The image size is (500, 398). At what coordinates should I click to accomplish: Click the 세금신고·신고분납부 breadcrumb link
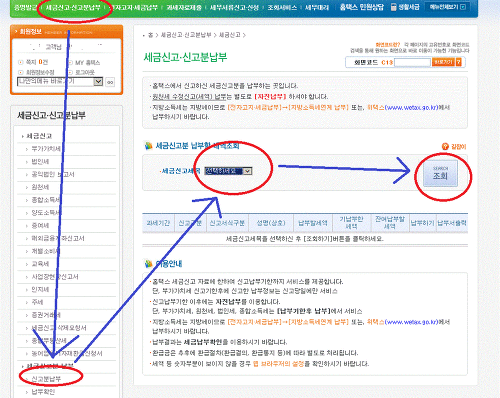pos(186,35)
